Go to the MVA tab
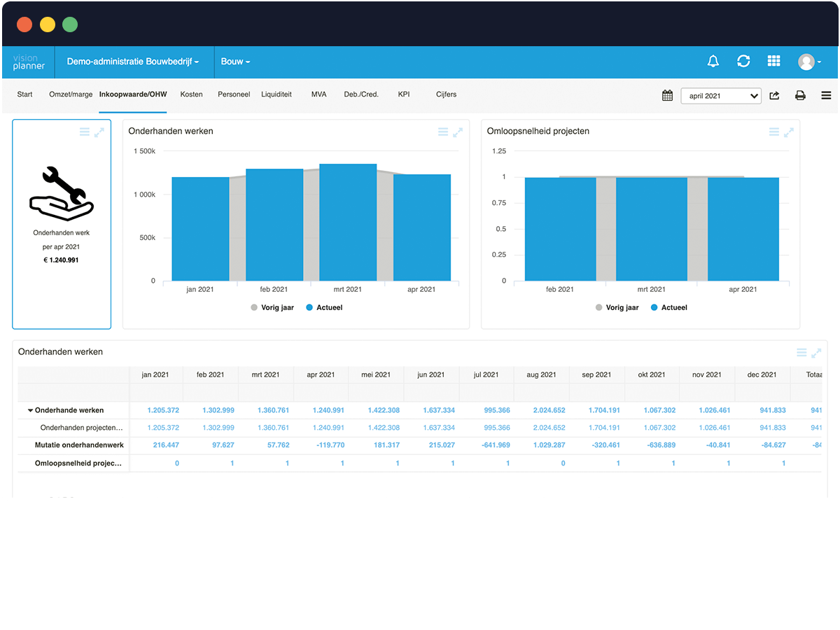The width and height of the screenshot is (840, 630). point(319,94)
